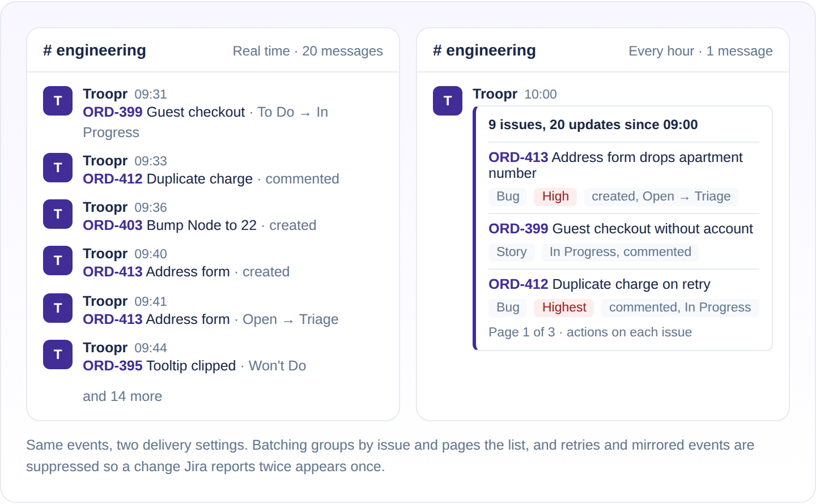This screenshot has height=504, width=816.
Task: Click the Troopr avatar on the 09:40 message
Action: [x=58, y=260]
